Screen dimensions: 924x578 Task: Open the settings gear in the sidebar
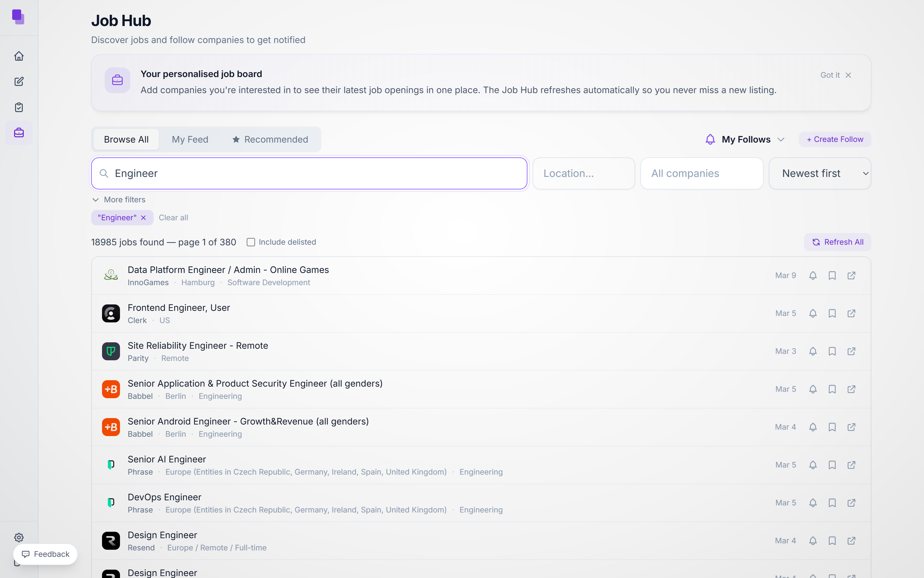pos(19,537)
